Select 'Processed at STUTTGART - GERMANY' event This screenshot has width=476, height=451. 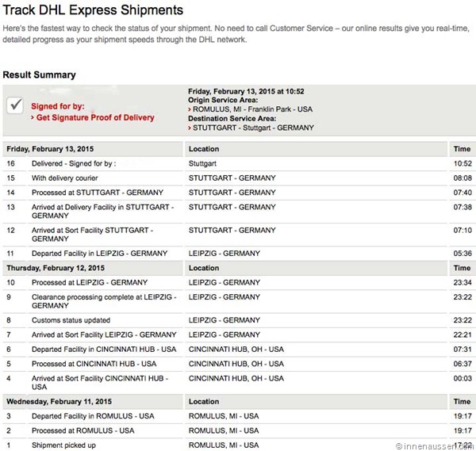click(x=98, y=193)
